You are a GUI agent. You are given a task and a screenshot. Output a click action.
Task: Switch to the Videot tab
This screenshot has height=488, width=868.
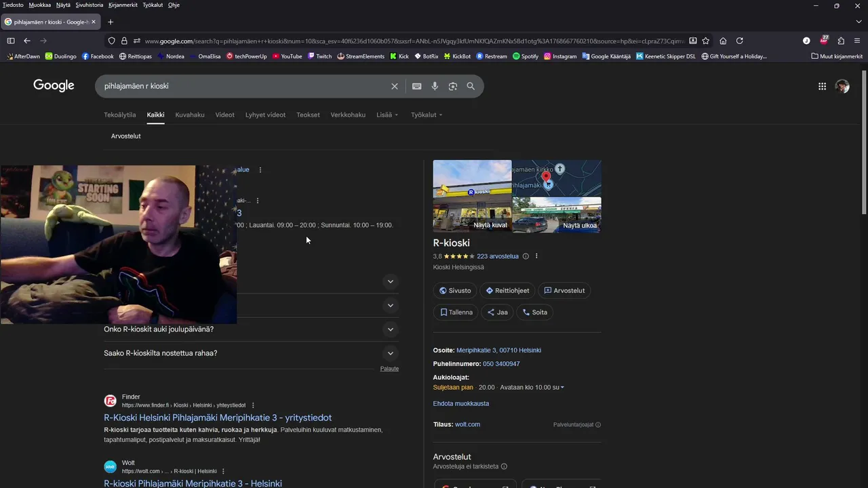pos(225,115)
